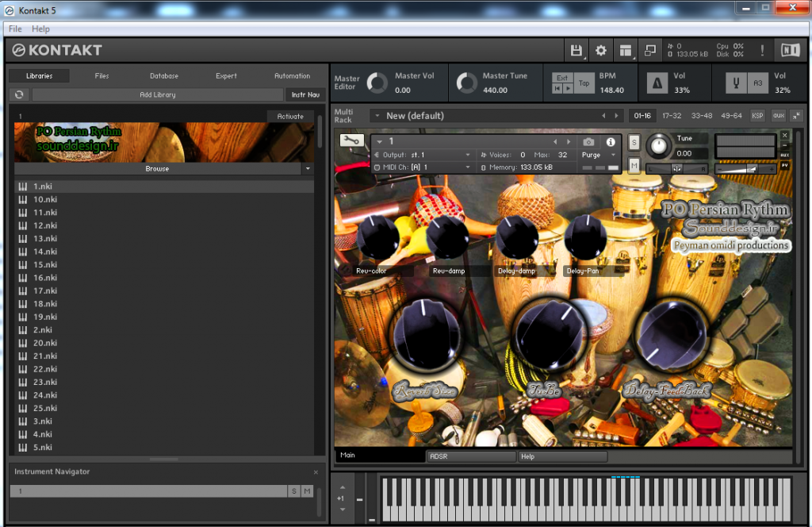Click the instrument snapshot camera icon

coord(588,142)
